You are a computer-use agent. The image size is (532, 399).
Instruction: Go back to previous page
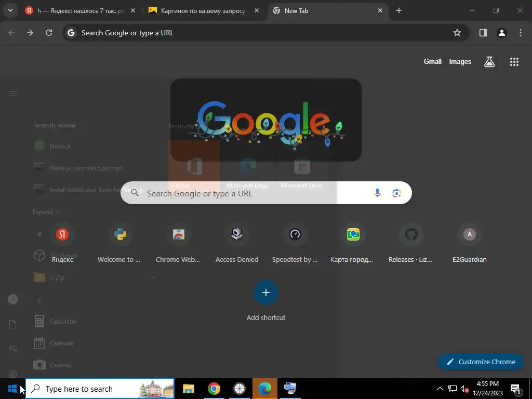pos(11,33)
